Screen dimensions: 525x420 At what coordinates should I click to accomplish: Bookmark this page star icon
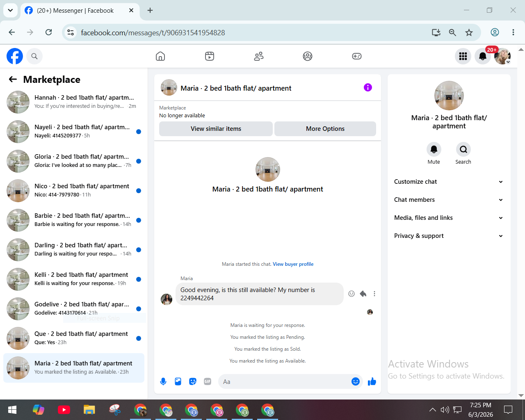click(x=469, y=32)
